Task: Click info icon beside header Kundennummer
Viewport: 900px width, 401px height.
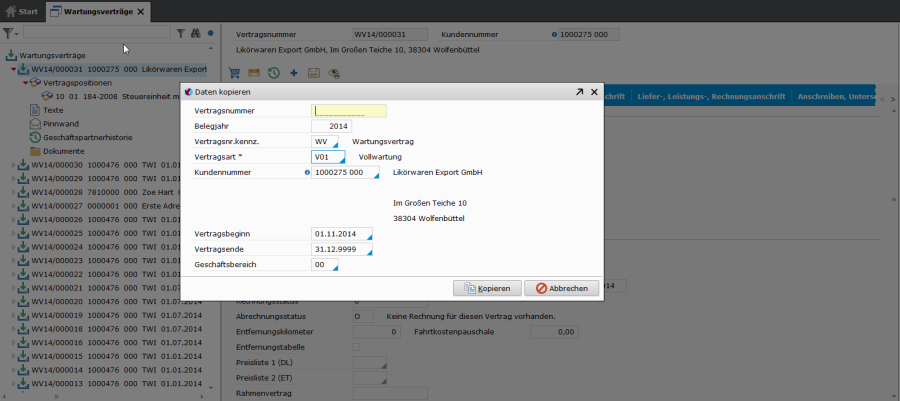Action: pyautogui.click(x=554, y=35)
